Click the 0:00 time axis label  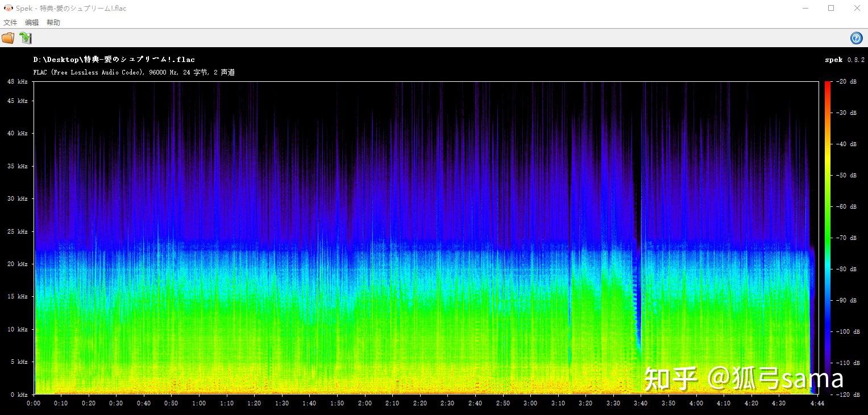pyautogui.click(x=34, y=404)
